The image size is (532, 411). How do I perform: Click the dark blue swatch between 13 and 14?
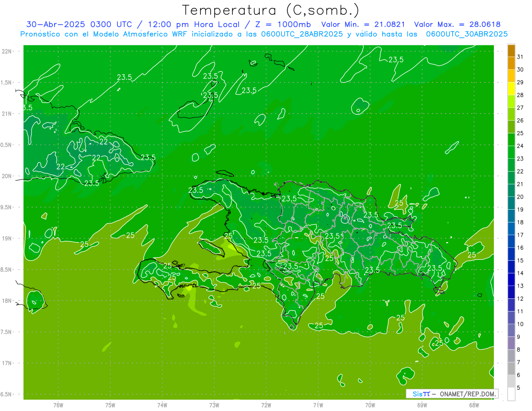[511, 280]
